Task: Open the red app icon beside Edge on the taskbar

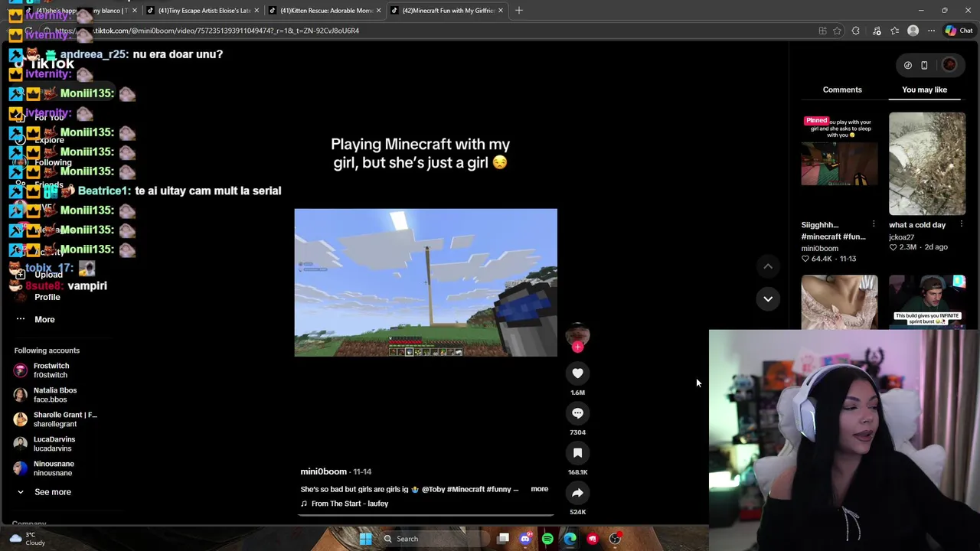Action: click(x=592, y=539)
